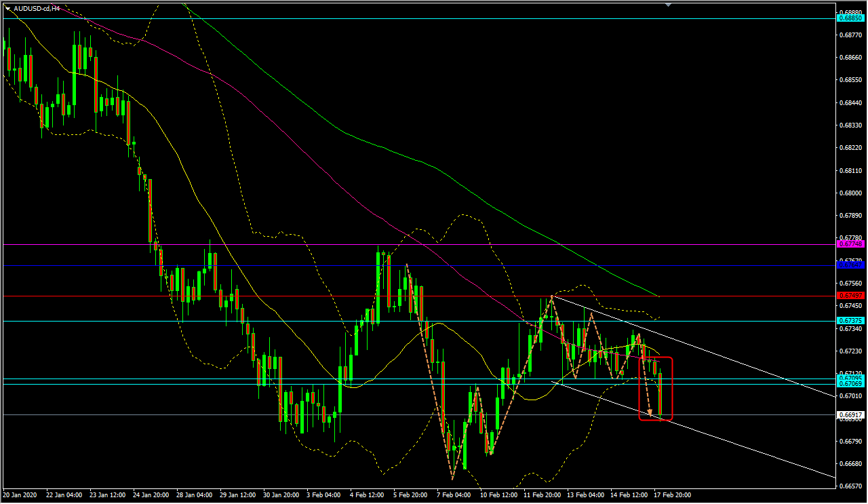This screenshot has width=868, height=504.
Task: Click the 0.68110 price axis value
Action: coord(850,171)
